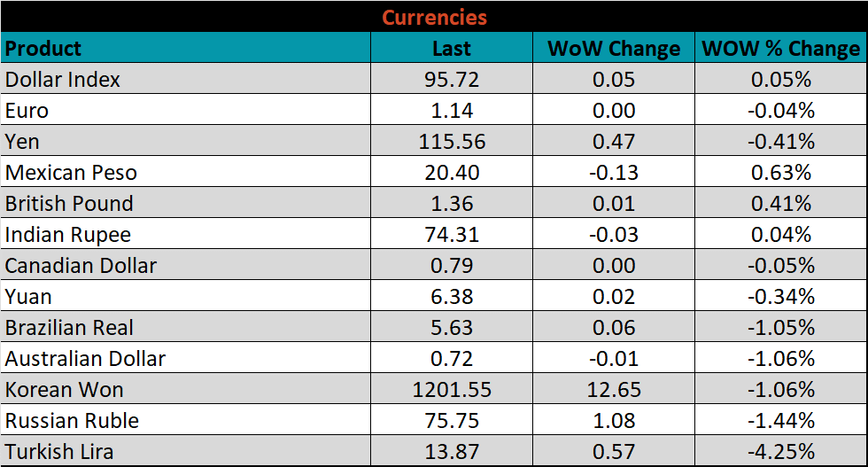This screenshot has width=868, height=467.
Task: Click the Euro product cell
Action: (x=27, y=111)
